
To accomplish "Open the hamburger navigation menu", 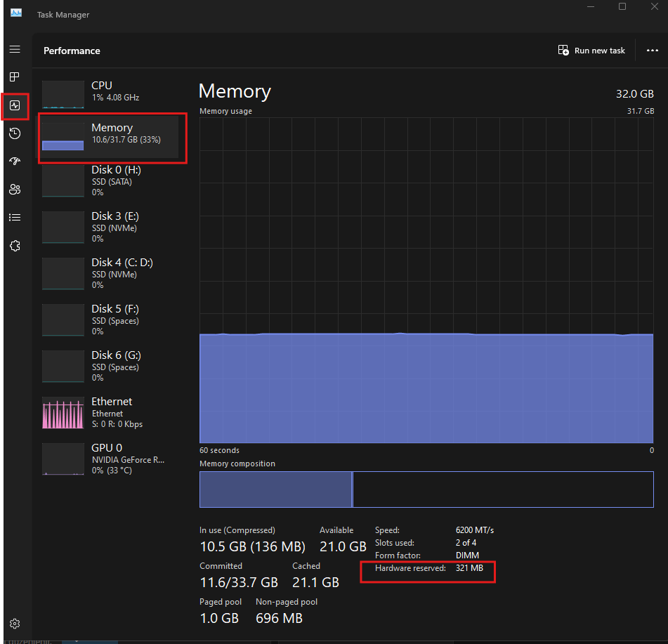I will point(15,50).
